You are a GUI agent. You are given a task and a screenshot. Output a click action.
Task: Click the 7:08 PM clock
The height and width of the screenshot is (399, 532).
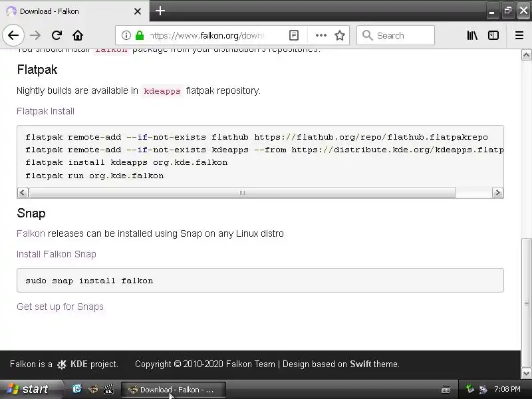click(507, 389)
